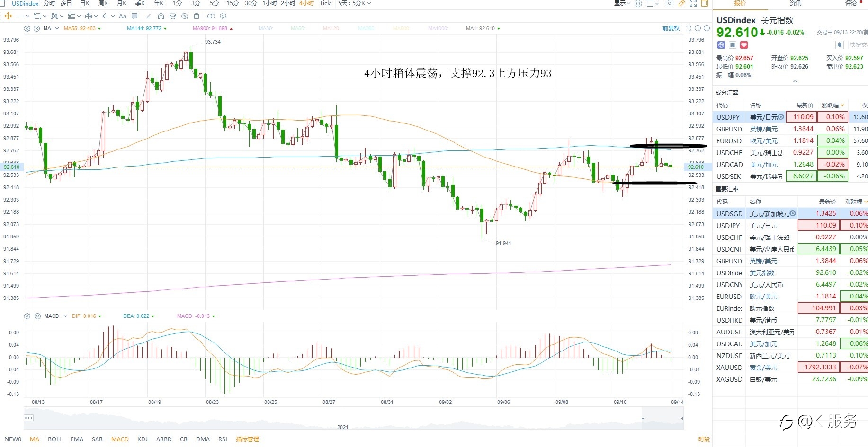Toggle MACD histogram visibility
This screenshot has height=447, width=868.
pos(196,316)
